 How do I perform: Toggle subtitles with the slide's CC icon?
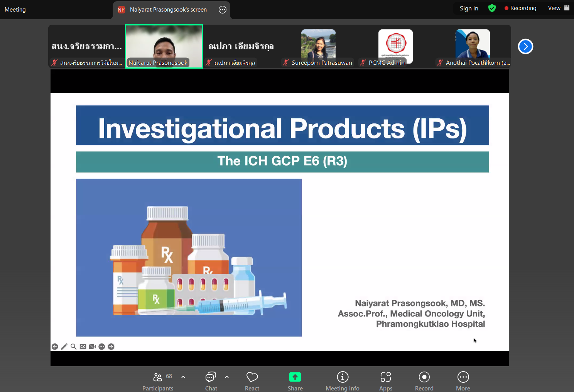pos(83,347)
